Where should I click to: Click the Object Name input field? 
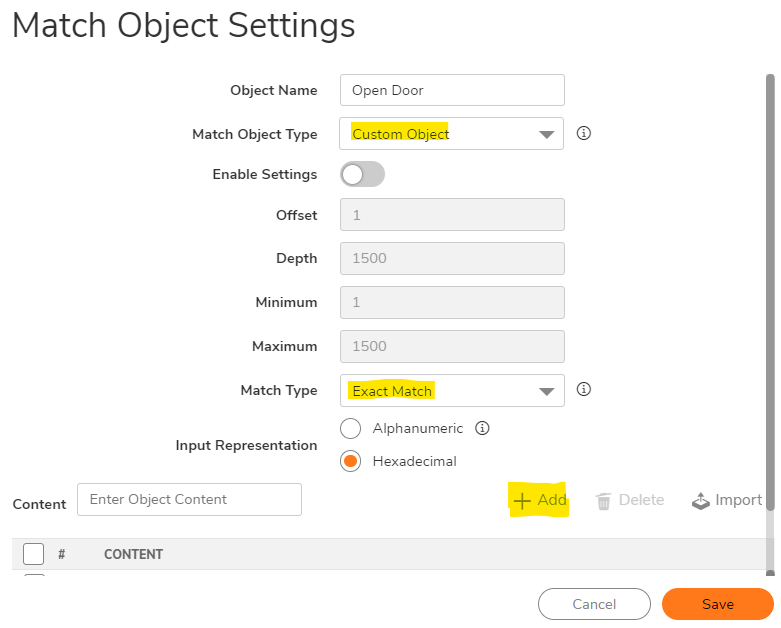[x=452, y=90]
